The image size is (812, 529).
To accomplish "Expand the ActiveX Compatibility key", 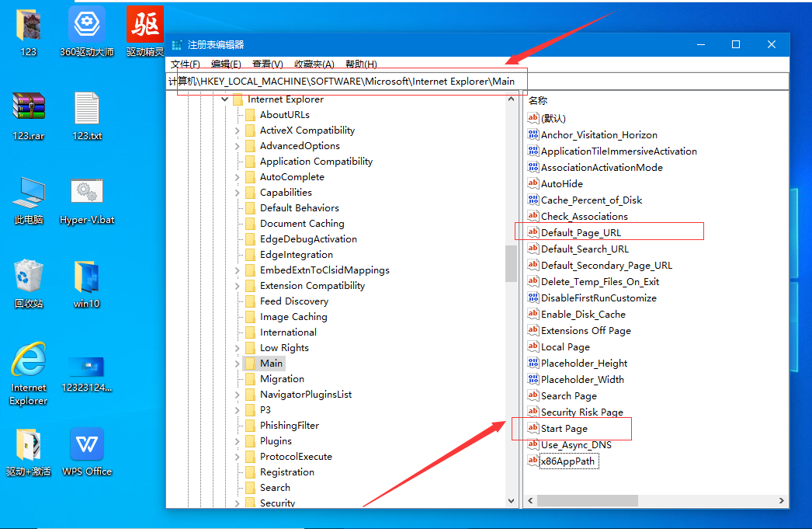I will [x=237, y=131].
